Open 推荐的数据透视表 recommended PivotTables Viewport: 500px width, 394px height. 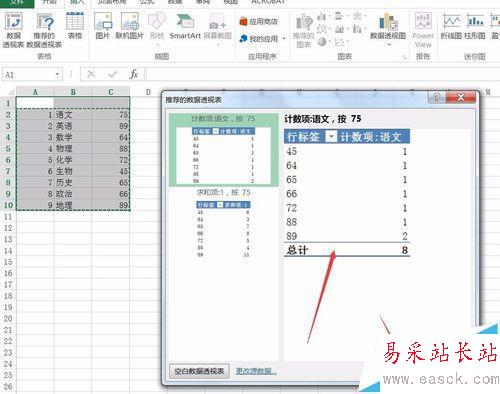[x=44, y=30]
